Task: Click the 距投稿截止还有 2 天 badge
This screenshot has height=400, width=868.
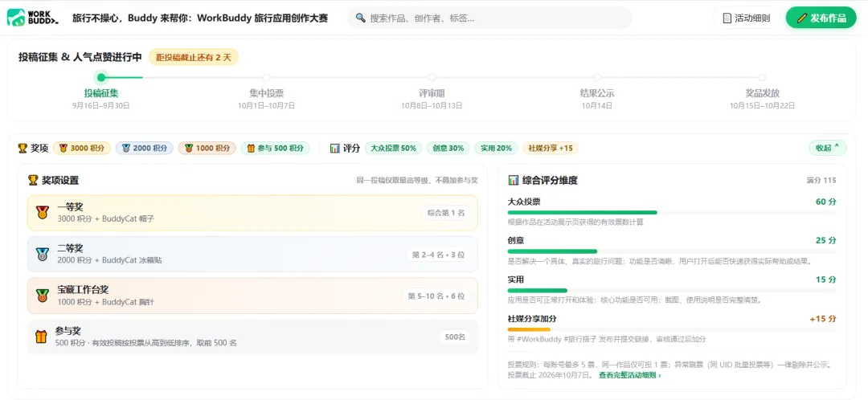Action: pos(193,57)
